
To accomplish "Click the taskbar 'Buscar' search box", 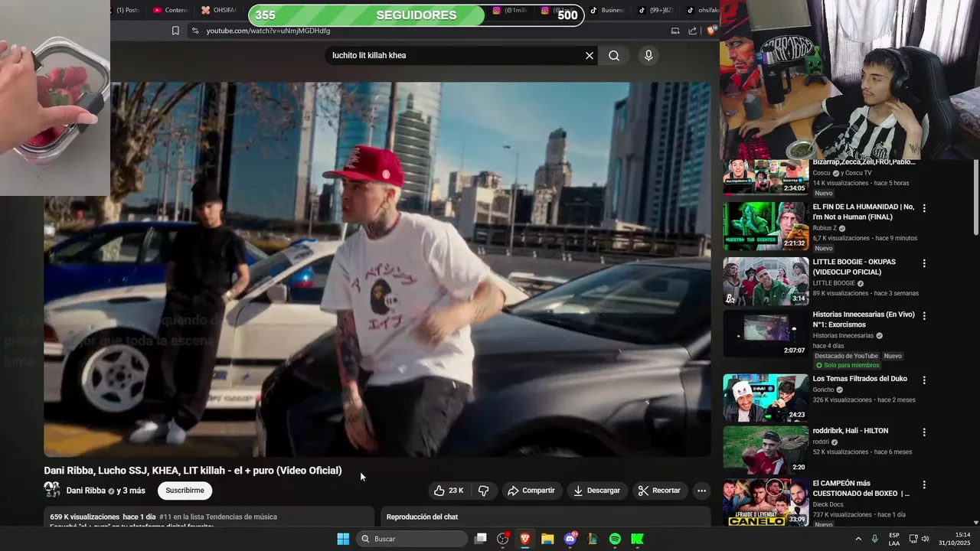I will [x=412, y=539].
